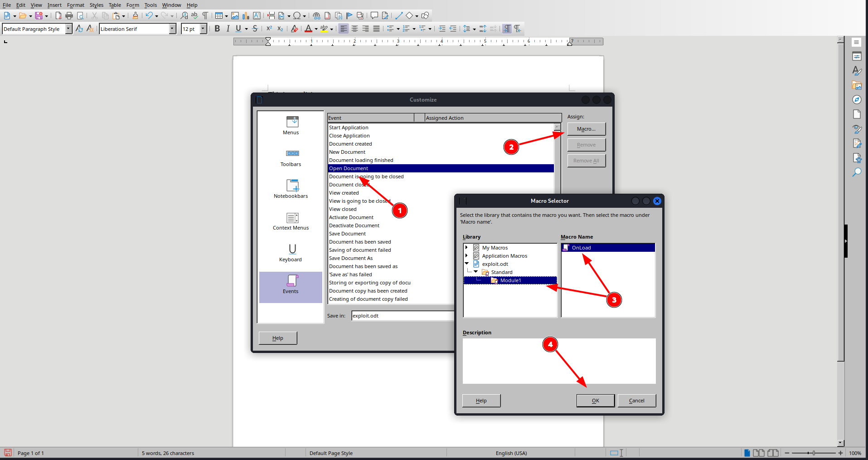This screenshot has height=460, width=868.
Task: Select Notebookbars category in Customize dialog
Action: (x=291, y=189)
